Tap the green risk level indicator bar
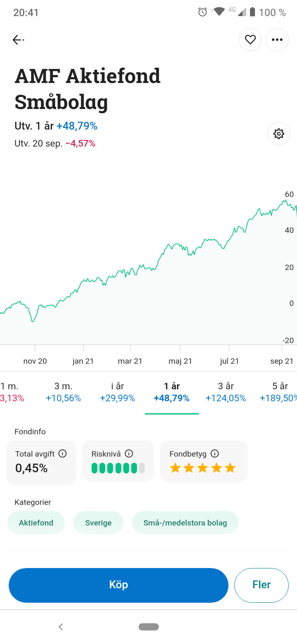This screenshot has height=644, width=297. pyautogui.click(x=118, y=468)
